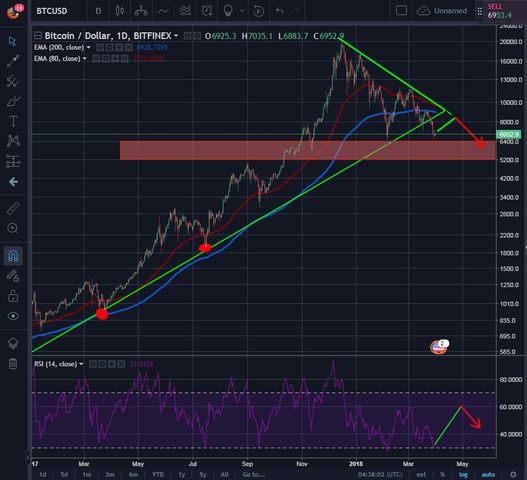Open the compare symbols scale icon

tap(141, 11)
